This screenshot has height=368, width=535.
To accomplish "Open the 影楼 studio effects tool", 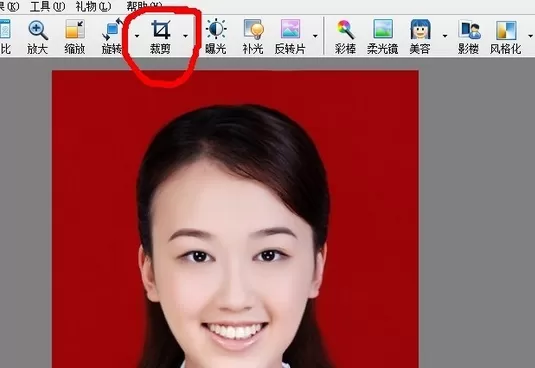I will click(468, 37).
